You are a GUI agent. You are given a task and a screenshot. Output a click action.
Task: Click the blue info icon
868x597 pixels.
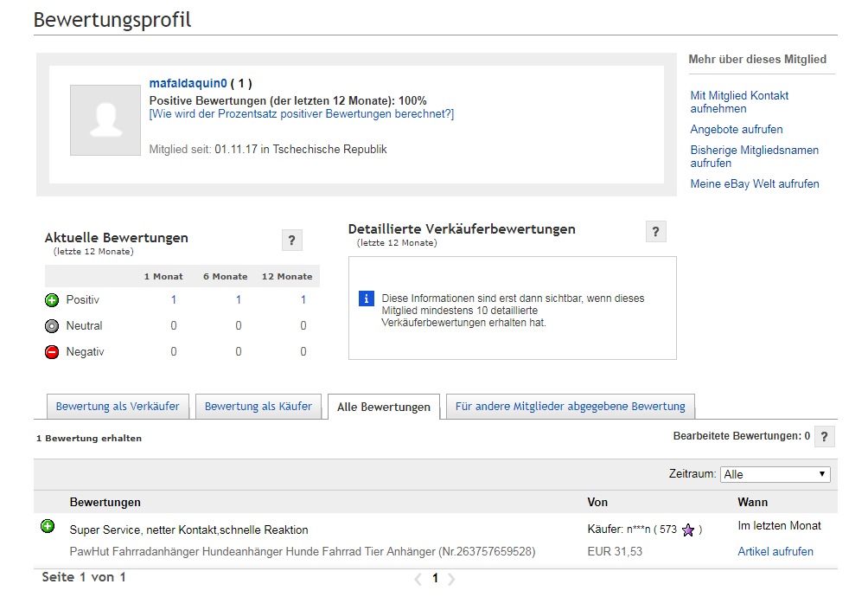(x=366, y=298)
